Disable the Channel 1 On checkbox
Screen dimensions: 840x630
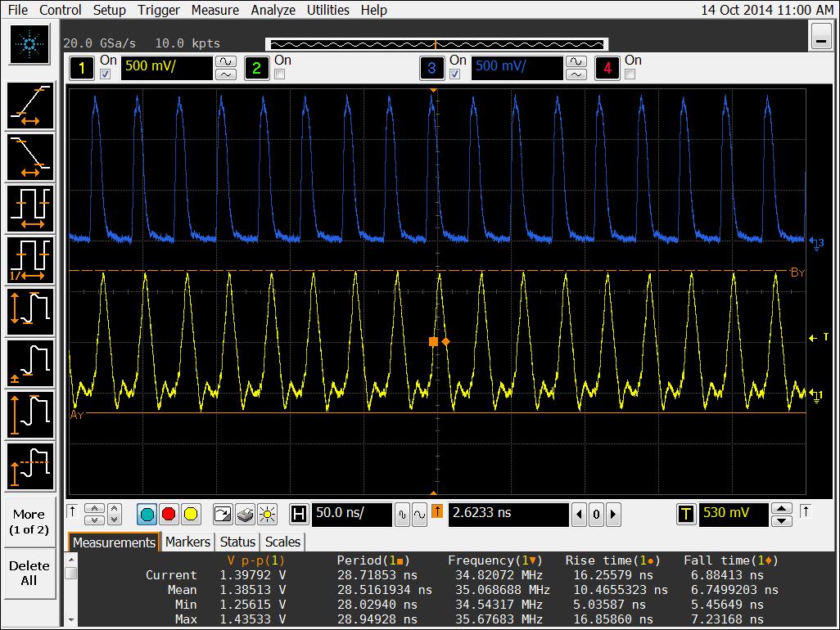coord(105,74)
